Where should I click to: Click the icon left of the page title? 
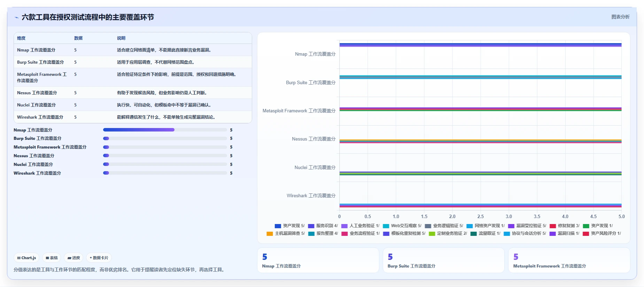[x=16, y=17]
